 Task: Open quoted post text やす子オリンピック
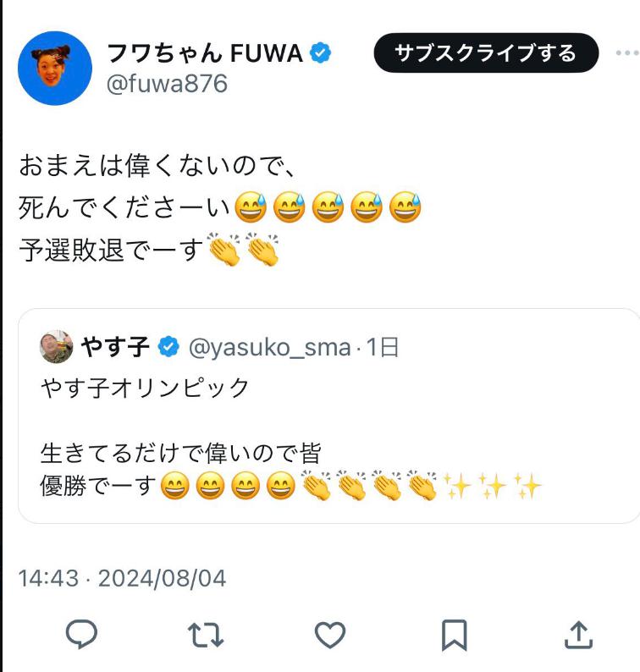coord(145,388)
